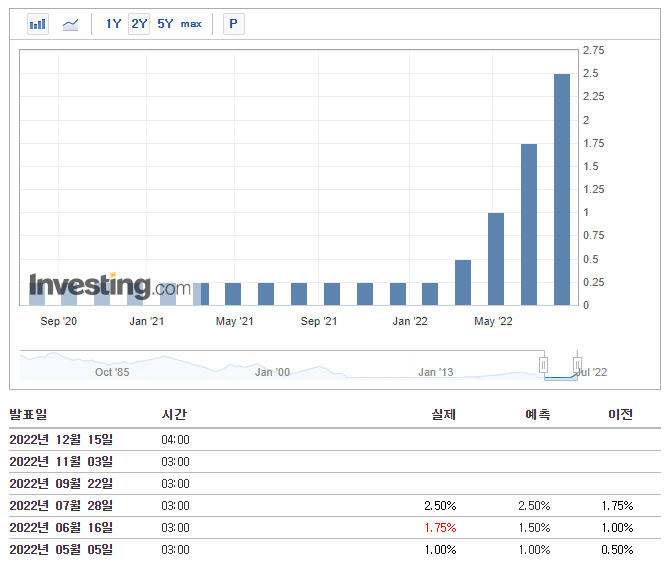Click the 실제 column header

point(443,414)
